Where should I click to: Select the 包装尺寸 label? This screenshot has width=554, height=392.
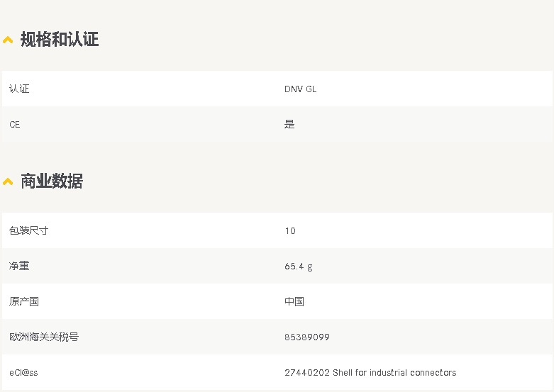pyautogui.click(x=28, y=230)
